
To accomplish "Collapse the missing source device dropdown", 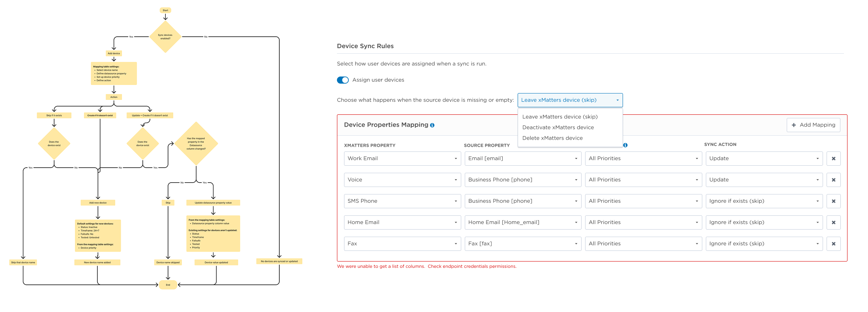I will [570, 100].
